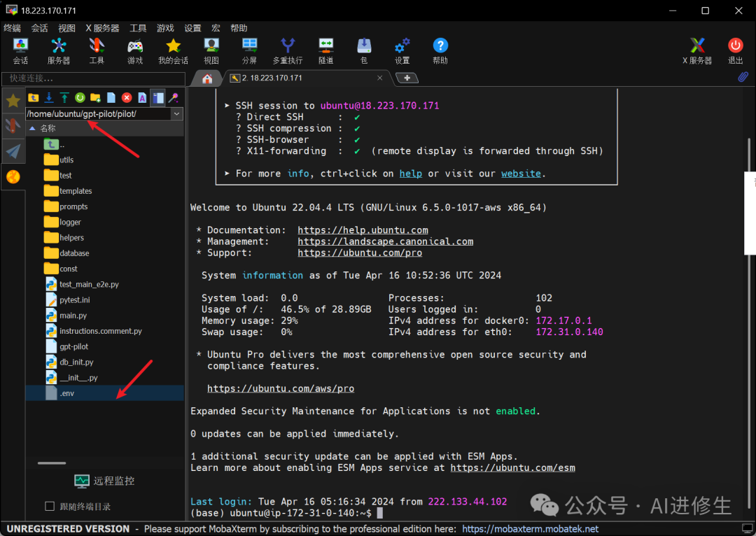This screenshot has height=536, width=756.
Task: Open the 工具 tools toolbar icon
Action: coord(97,50)
